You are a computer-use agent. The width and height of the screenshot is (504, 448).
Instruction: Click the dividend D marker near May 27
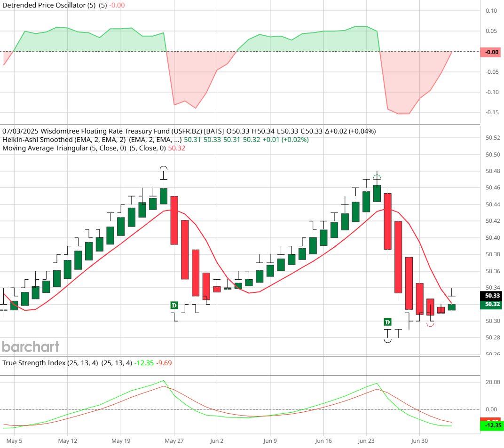(174, 305)
